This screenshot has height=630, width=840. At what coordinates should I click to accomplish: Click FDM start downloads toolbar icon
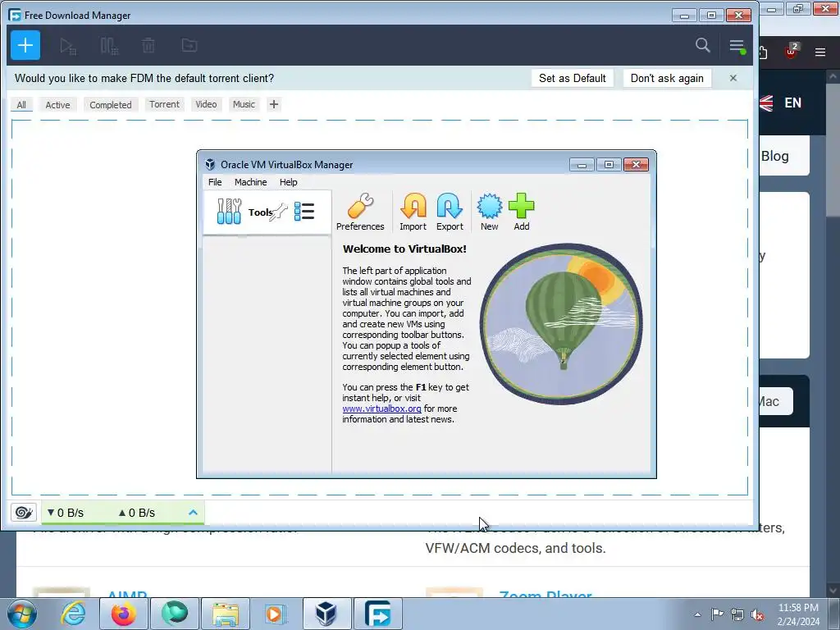pyautogui.click(x=67, y=46)
